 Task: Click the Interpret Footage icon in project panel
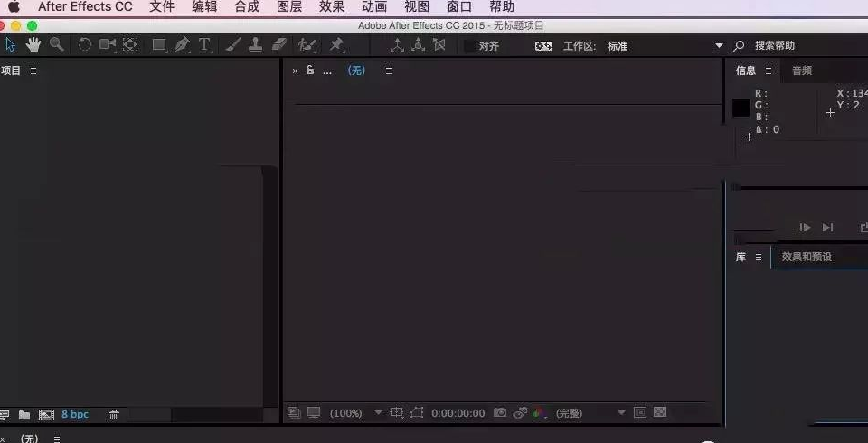(x=5, y=414)
